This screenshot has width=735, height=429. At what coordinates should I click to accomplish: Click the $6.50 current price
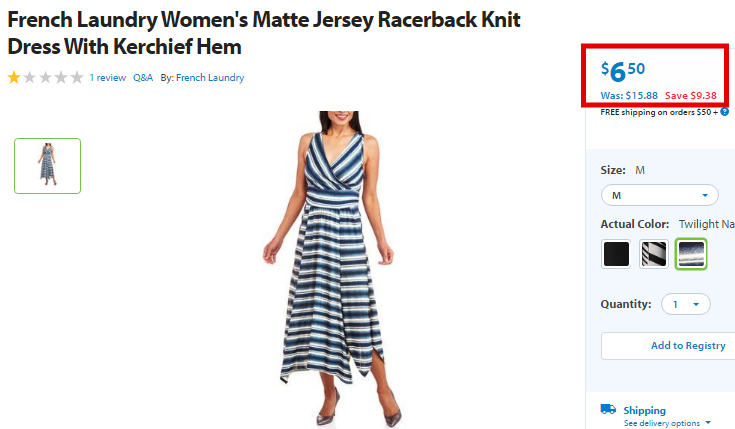pyautogui.click(x=623, y=71)
